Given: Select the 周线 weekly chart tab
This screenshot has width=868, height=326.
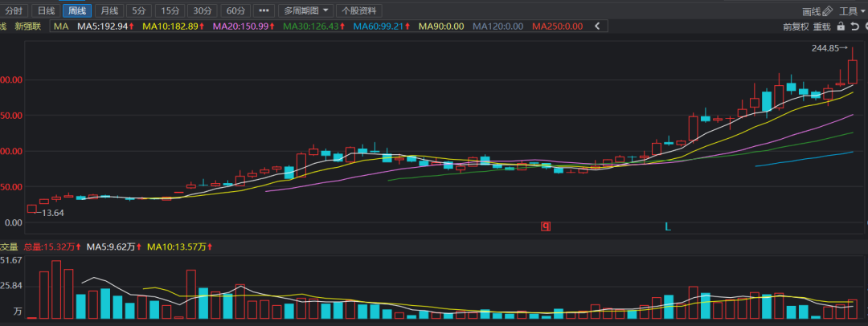Looking at the screenshot, I should pos(77,10).
